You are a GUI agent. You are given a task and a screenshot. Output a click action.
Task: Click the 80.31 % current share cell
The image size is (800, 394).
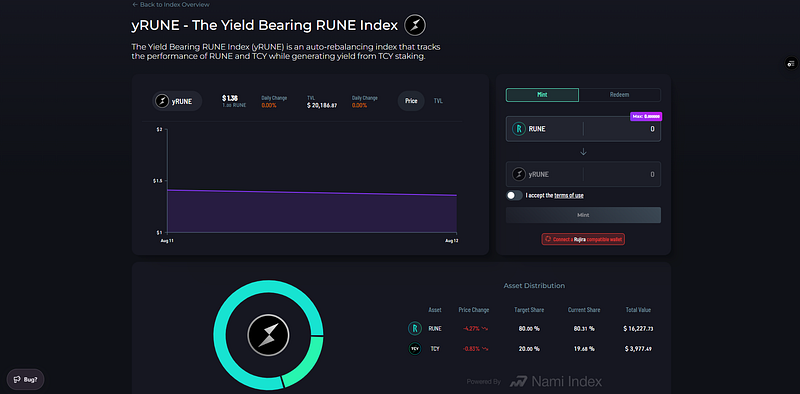584,329
